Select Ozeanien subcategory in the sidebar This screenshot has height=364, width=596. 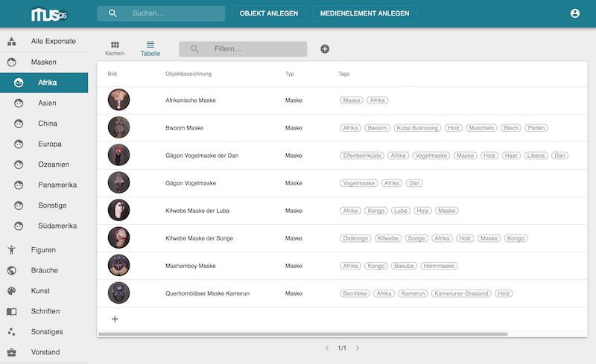tap(52, 165)
